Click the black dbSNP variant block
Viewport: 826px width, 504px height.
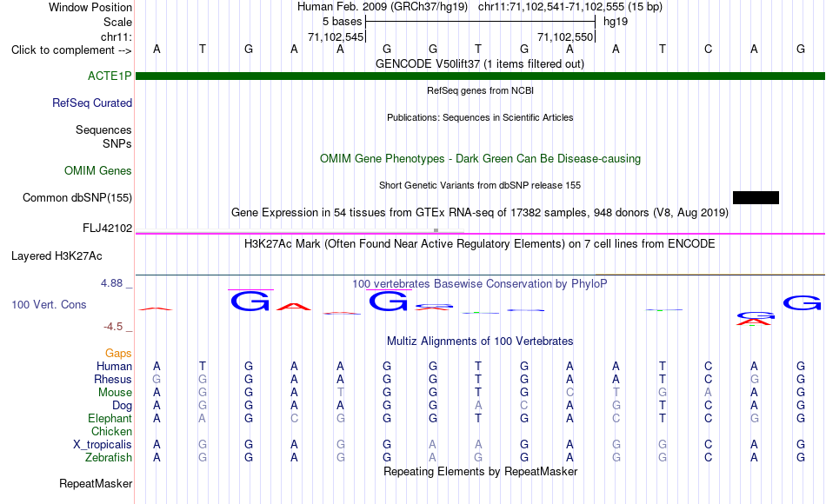coord(756,197)
